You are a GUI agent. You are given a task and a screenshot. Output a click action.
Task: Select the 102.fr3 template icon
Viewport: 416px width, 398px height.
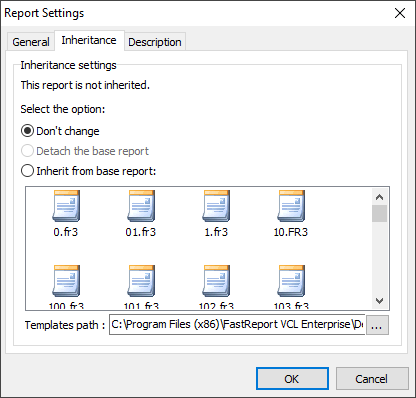click(x=216, y=281)
